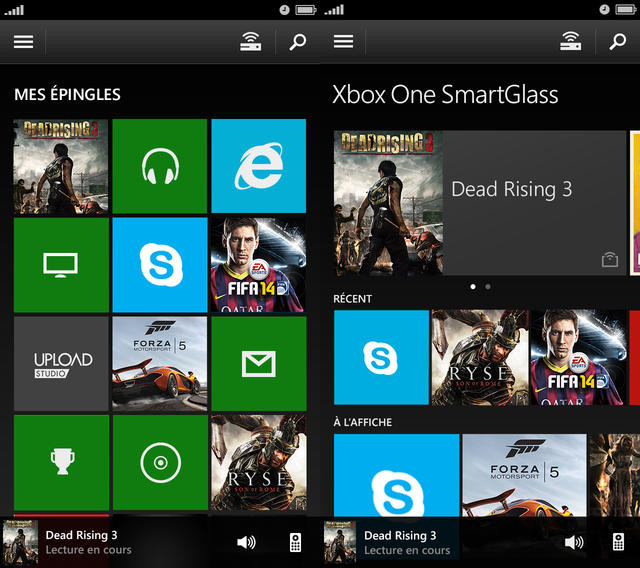Image resolution: width=640 pixels, height=568 pixels.
Task: Open Skype tile under Récent
Action: (x=381, y=357)
